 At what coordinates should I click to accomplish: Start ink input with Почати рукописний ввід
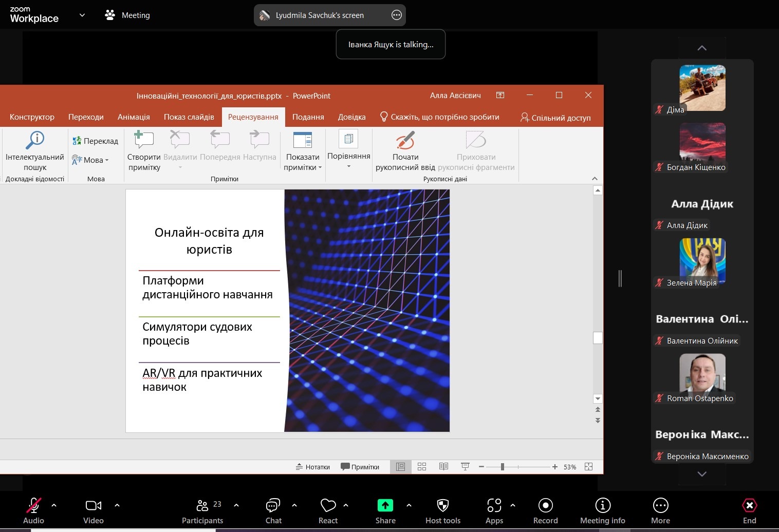click(405, 140)
